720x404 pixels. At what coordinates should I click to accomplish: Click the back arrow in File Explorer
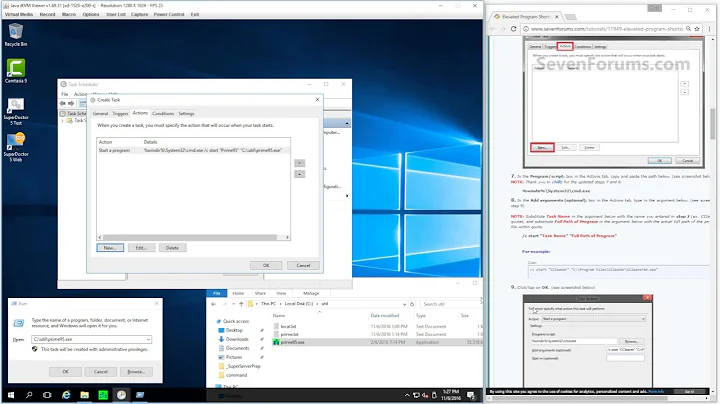214,304
